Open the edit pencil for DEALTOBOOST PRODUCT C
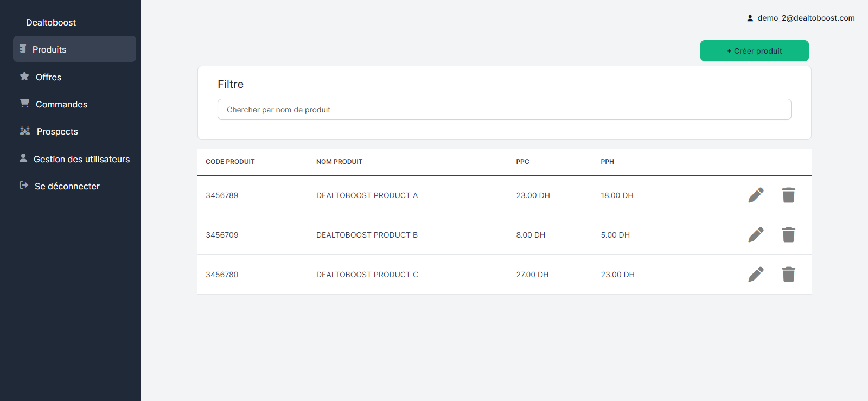This screenshot has width=868, height=401. 756,274
